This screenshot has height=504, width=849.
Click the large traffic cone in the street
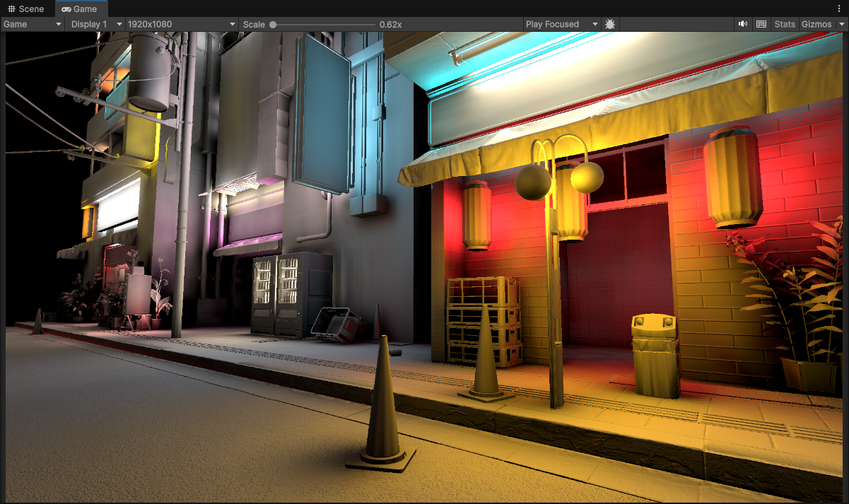(382, 417)
